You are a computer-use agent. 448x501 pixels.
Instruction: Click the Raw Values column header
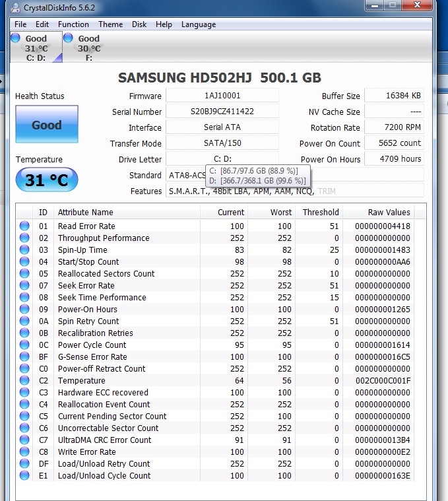(378, 212)
